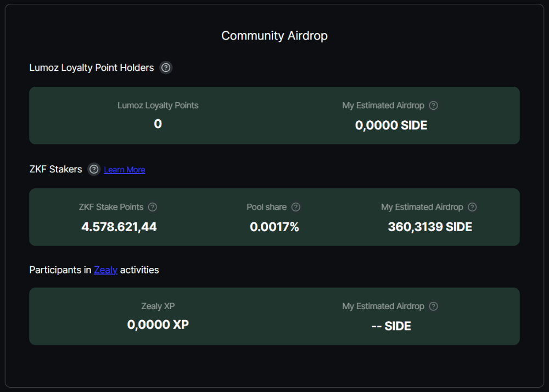This screenshot has width=549, height=392.
Task: Click the -- SIDE placeholder amount
Action: pos(391,326)
